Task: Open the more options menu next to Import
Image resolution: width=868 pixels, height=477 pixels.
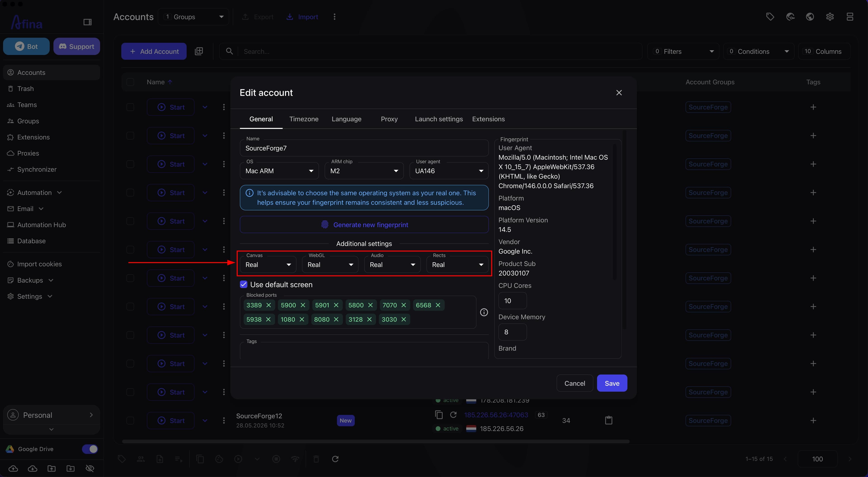Action: tap(335, 16)
